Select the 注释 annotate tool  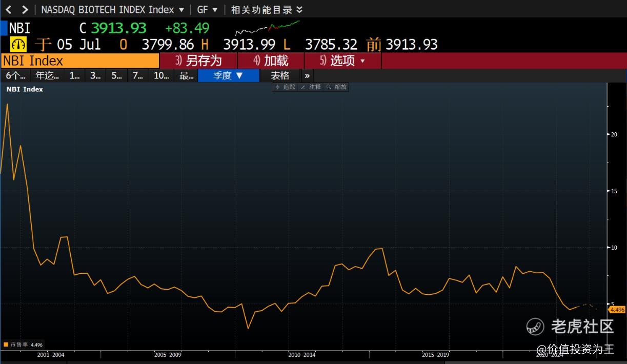[311, 87]
